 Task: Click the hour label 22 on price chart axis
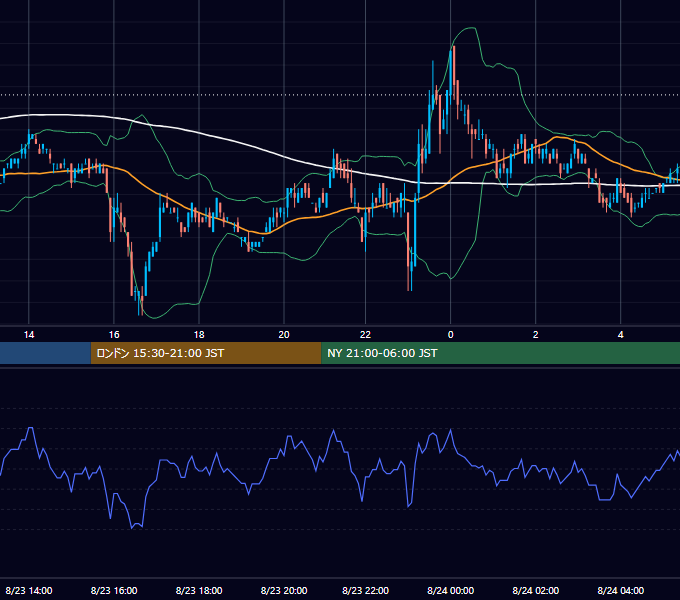(365, 335)
